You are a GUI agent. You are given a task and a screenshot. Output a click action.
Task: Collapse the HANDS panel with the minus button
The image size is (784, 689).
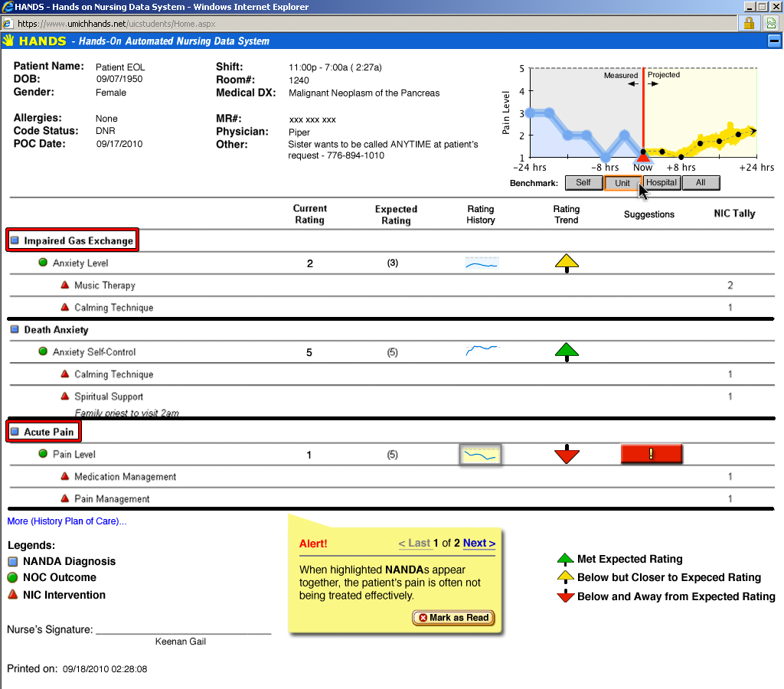(774, 41)
